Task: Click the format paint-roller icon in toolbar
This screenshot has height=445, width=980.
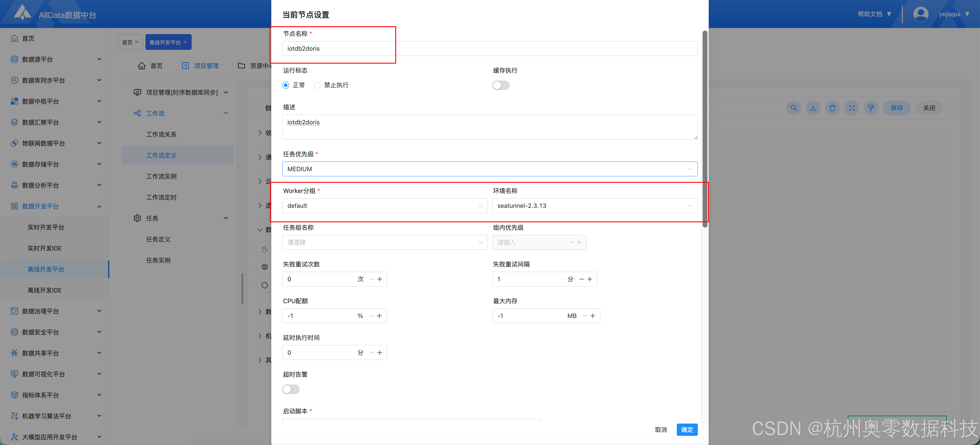Action: 871,108
